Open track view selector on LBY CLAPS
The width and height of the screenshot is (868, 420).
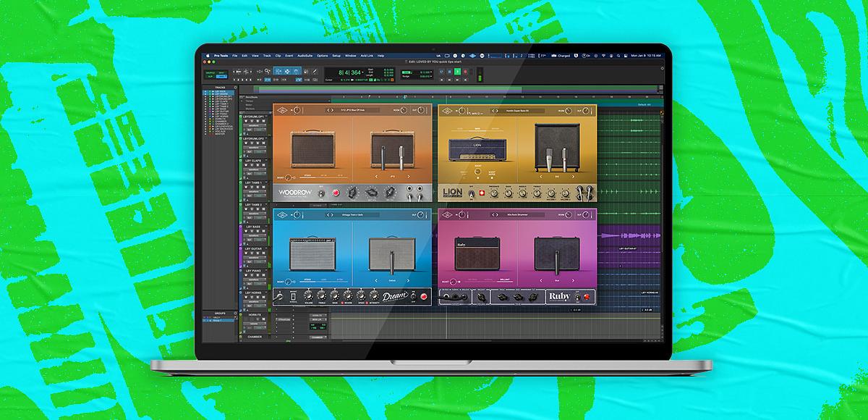click(x=254, y=169)
